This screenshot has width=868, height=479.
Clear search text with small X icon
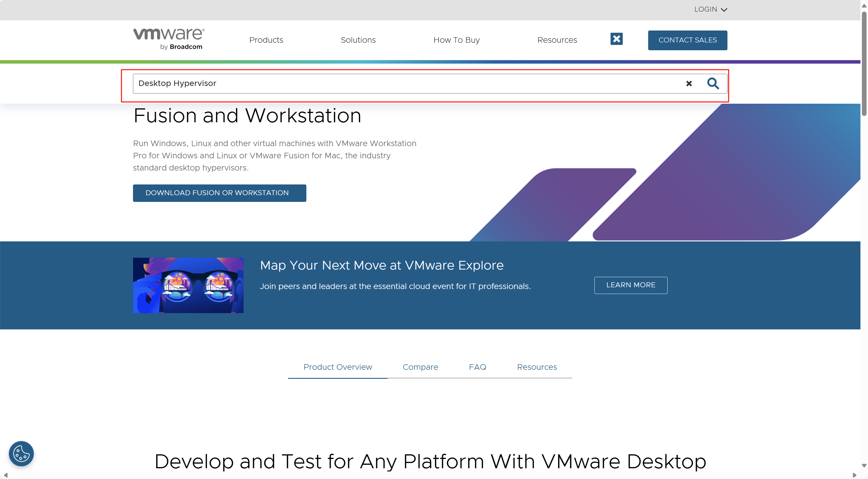tap(689, 84)
